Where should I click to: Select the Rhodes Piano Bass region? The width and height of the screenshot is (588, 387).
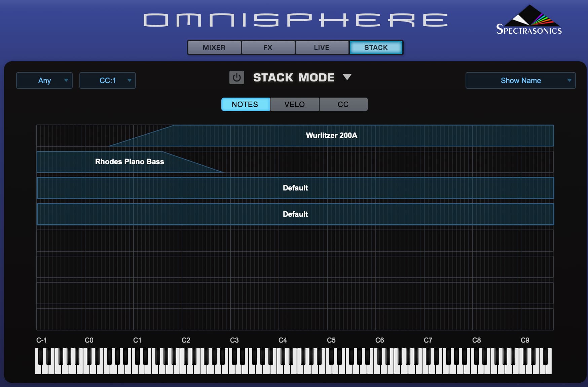(130, 162)
